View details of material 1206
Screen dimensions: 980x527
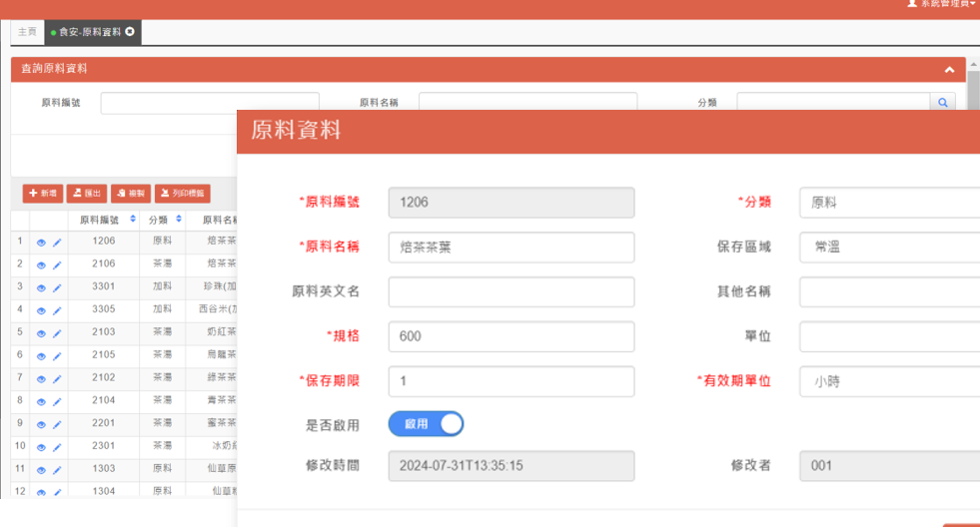pos(41,243)
